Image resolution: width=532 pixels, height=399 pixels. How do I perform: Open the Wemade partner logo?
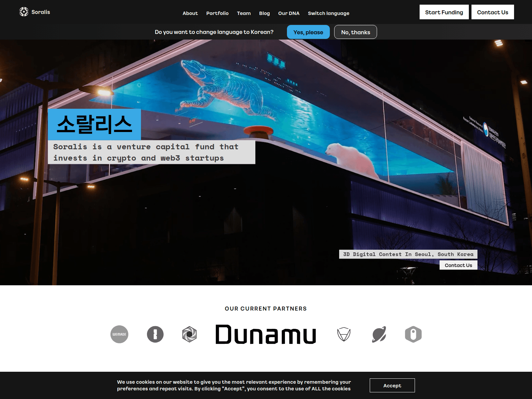point(119,334)
